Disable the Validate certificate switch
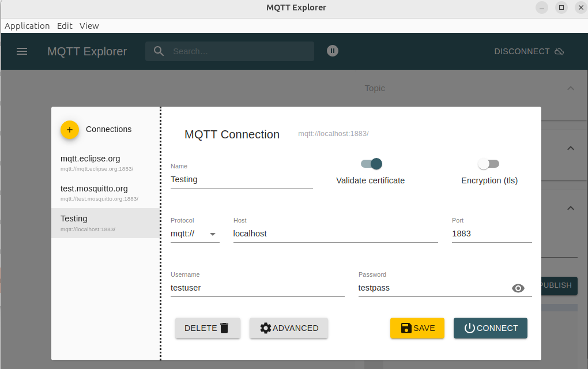Screen dimensions: 588x369 372,164
